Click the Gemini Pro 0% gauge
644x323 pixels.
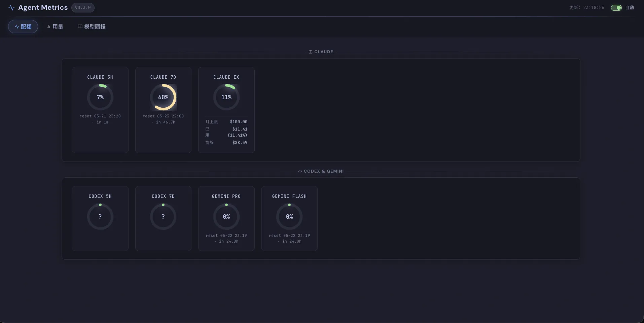(226, 217)
